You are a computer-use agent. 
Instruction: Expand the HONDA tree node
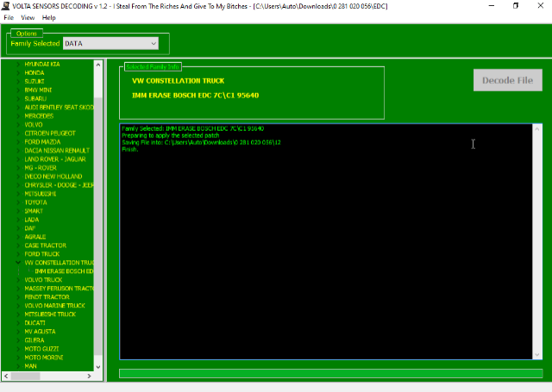(x=18, y=73)
